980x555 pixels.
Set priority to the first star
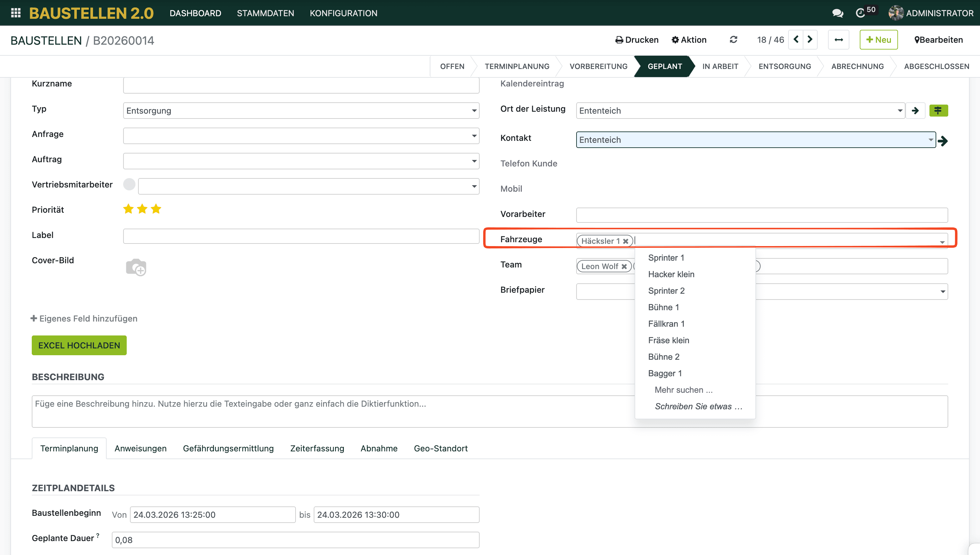coord(128,209)
